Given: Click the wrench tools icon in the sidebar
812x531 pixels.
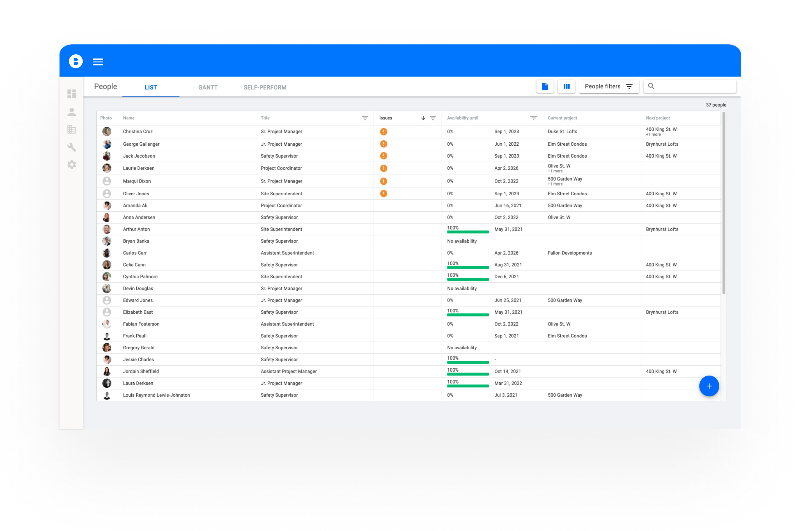Looking at the screenshot, I should [72, 147].
